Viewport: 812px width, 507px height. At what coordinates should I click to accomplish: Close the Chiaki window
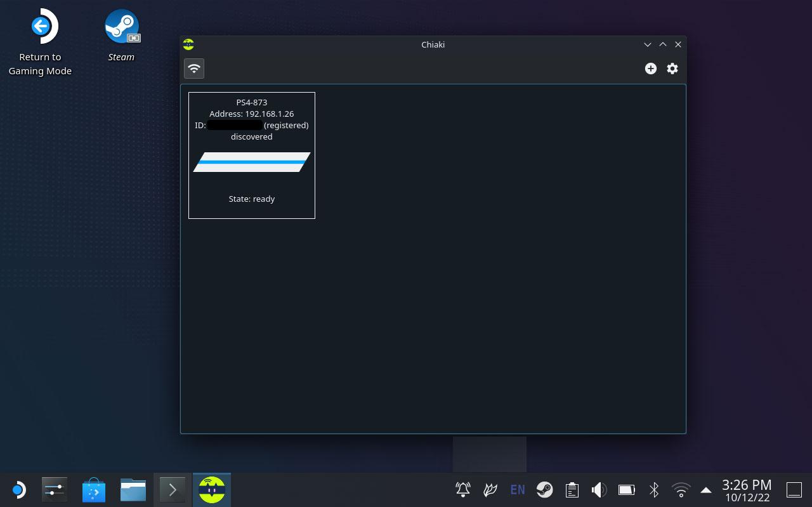678,44
